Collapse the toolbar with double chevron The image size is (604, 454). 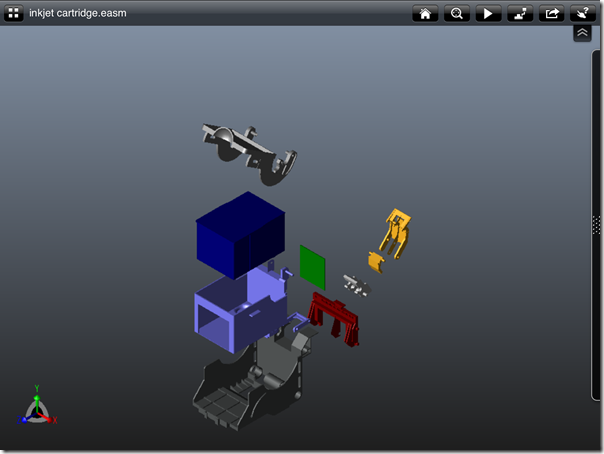click(582, 33)
